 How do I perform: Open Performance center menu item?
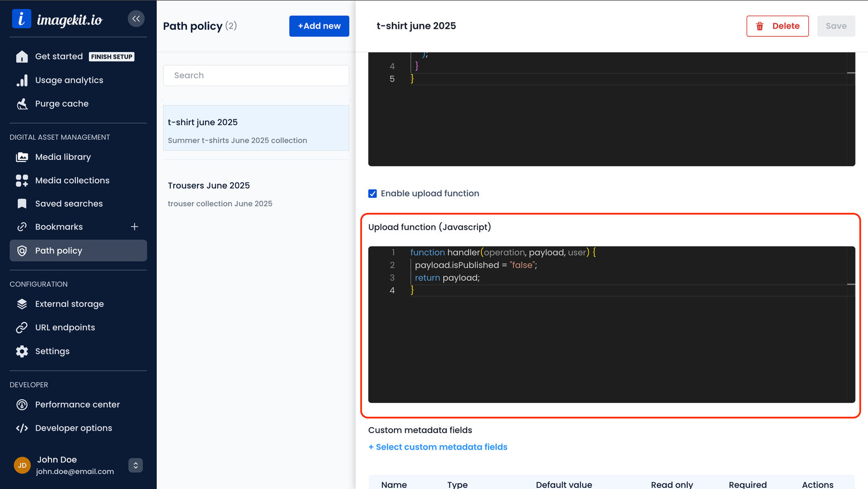click(78, 404)
